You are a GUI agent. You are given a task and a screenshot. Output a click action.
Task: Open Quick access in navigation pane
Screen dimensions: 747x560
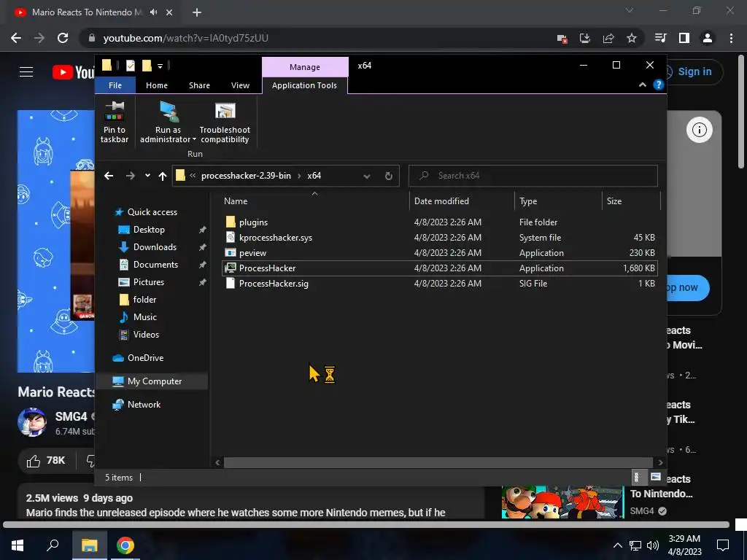[x=152, y=212]
